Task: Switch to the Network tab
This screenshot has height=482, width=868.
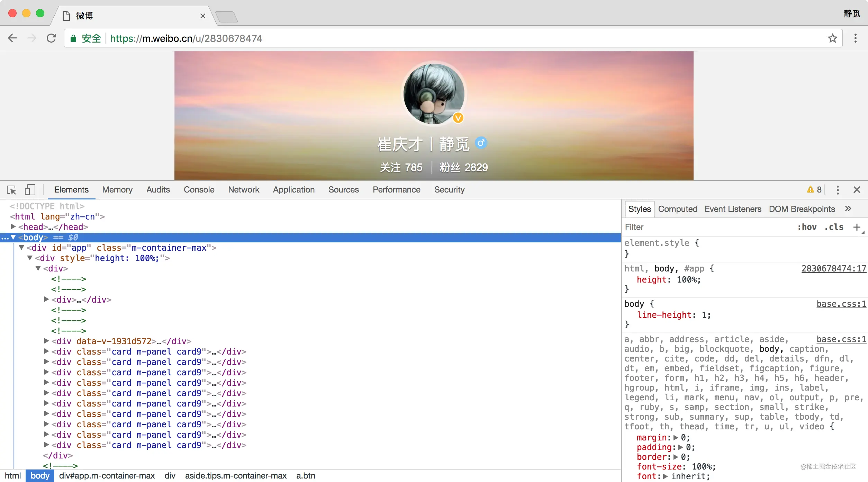Action: pyautogui.click(x=244, y=190)
